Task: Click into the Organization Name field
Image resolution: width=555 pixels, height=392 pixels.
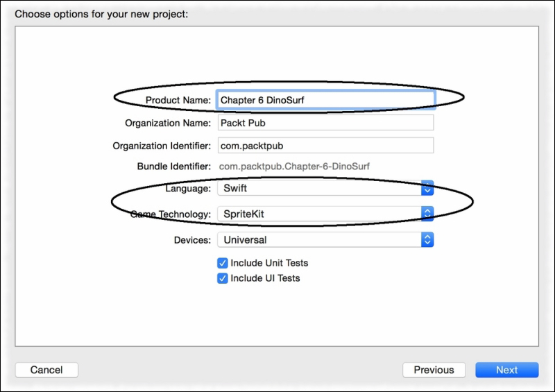Action: click(x=325, y=123)
